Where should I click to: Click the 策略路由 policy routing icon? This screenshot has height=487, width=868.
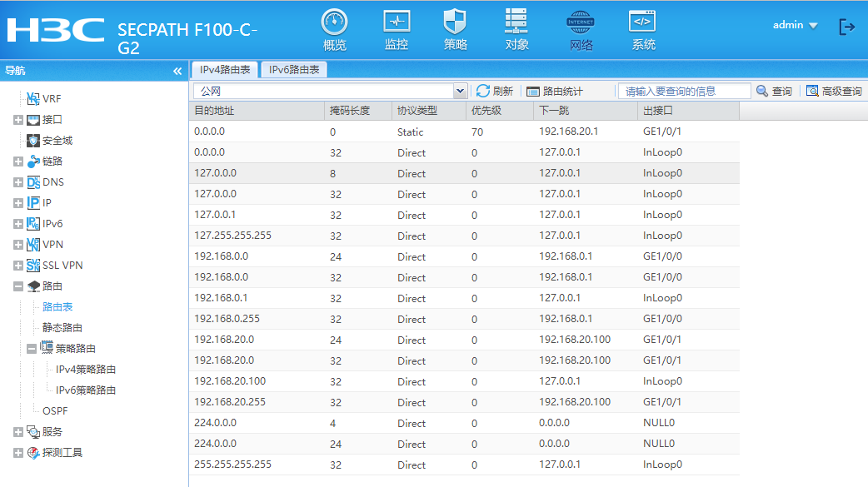[47, 348]
